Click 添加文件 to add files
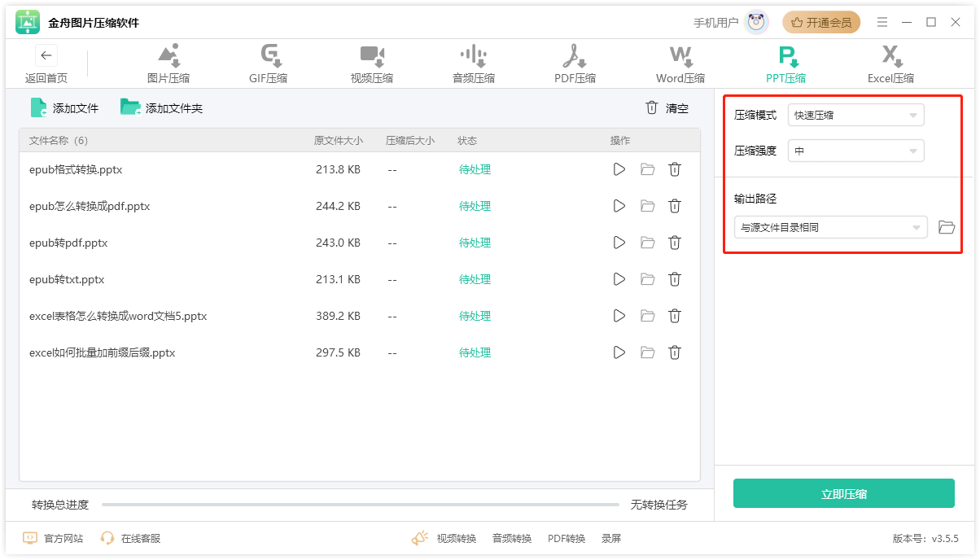Viewport: 980px width, 560px height. pos(64,108)
